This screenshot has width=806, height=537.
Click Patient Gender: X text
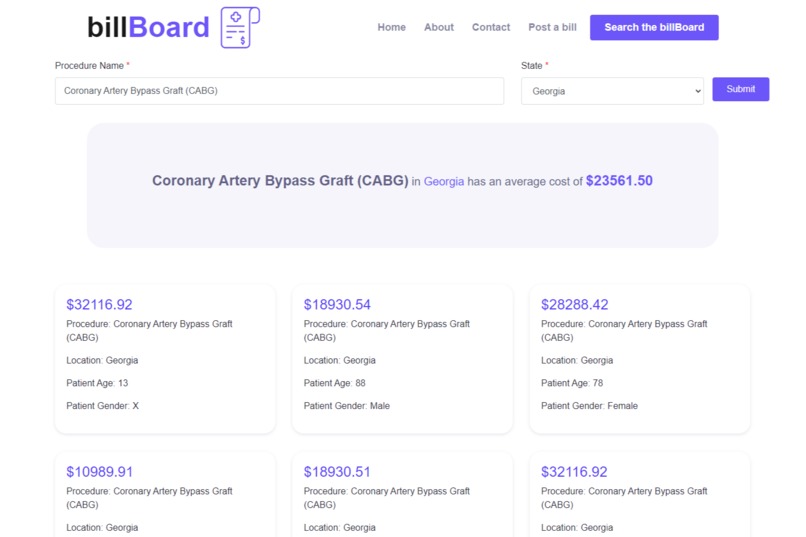tap(102, 405)
